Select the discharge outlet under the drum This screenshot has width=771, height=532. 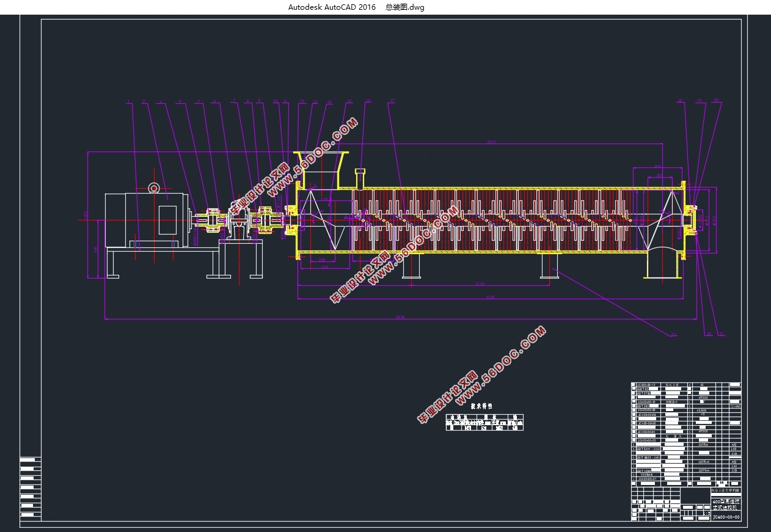click(662, 264)
